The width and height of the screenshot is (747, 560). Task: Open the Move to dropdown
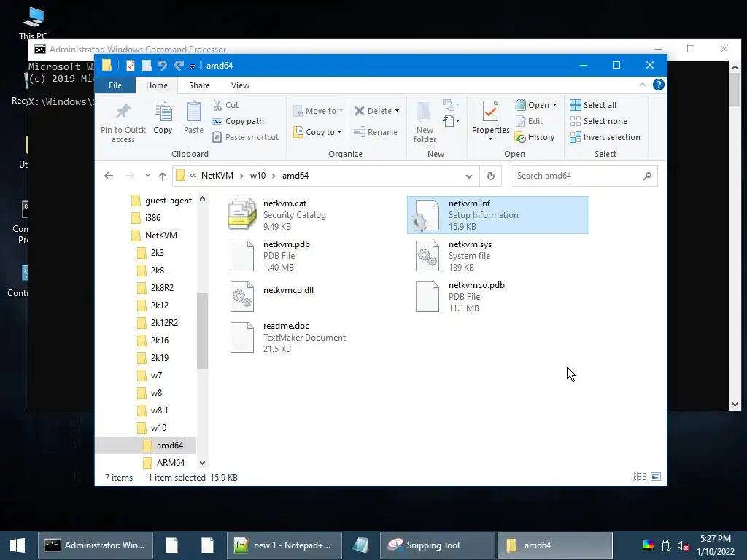(318, 111)
